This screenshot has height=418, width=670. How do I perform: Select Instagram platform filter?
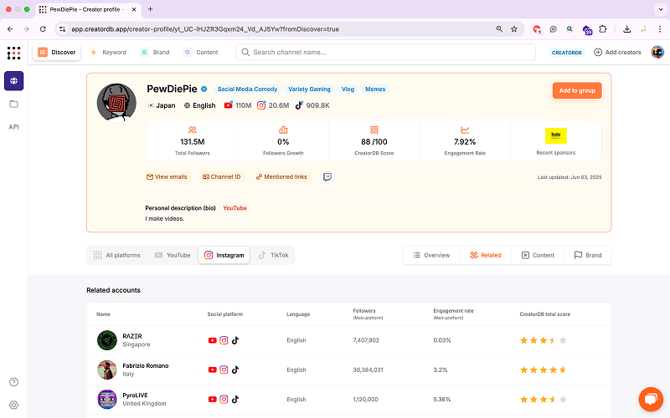click(224, 255)
